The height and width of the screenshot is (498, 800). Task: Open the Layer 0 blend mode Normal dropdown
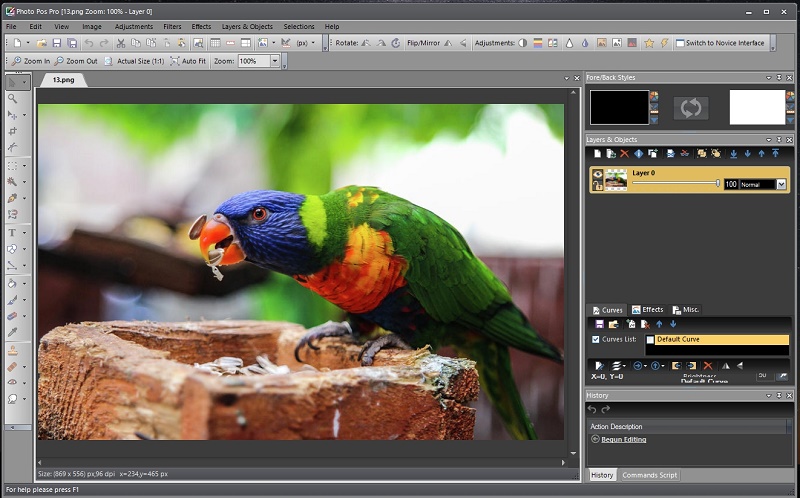[x=781, y=185]
